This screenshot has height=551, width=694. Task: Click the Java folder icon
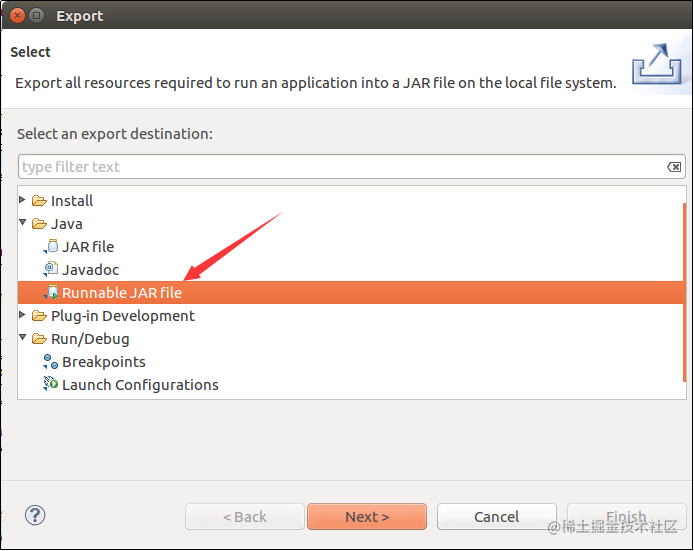click(x=39, y=224)
